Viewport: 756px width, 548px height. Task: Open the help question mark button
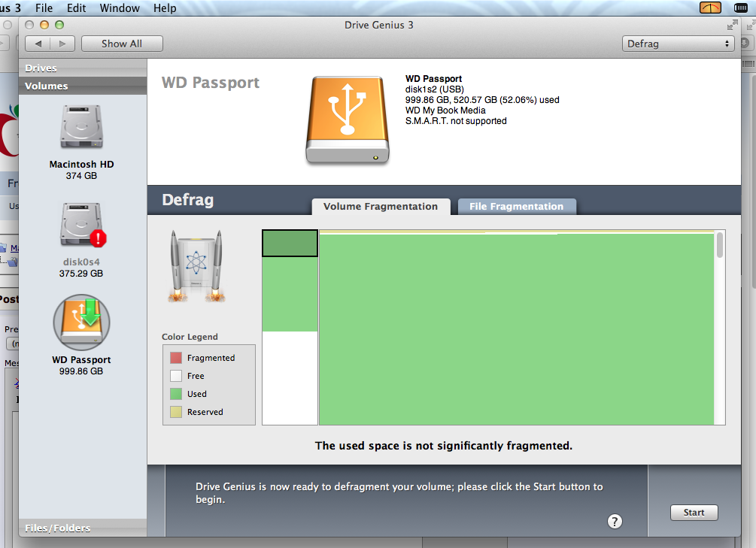point(615,521)
